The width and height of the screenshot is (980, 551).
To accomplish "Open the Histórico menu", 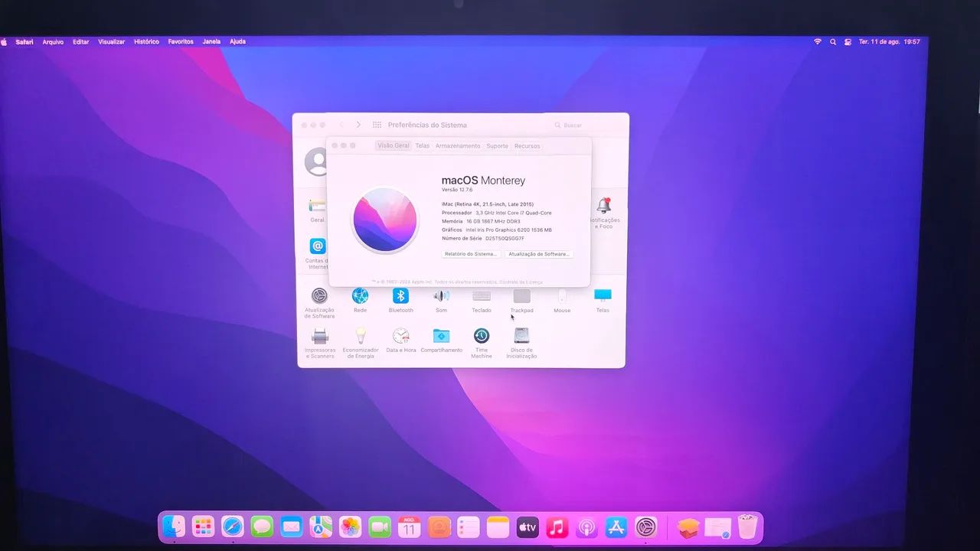I will click(x=146, y=42).
